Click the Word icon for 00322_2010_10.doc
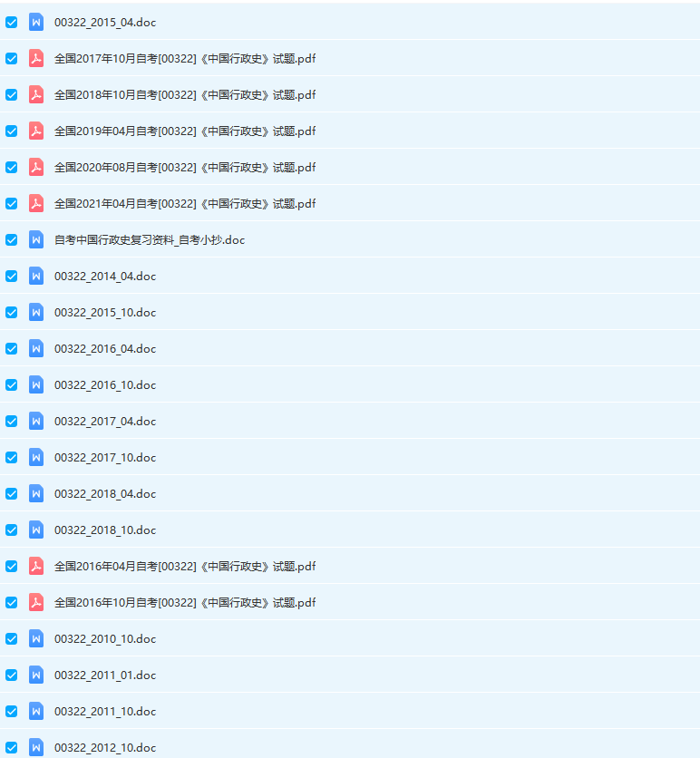The image size is (700, 758). pos(36,638)
